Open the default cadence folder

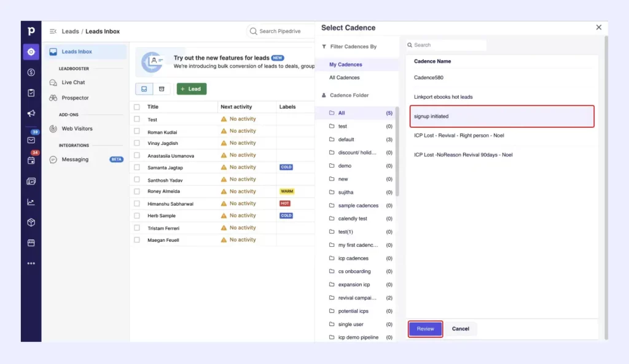point(356,139)
